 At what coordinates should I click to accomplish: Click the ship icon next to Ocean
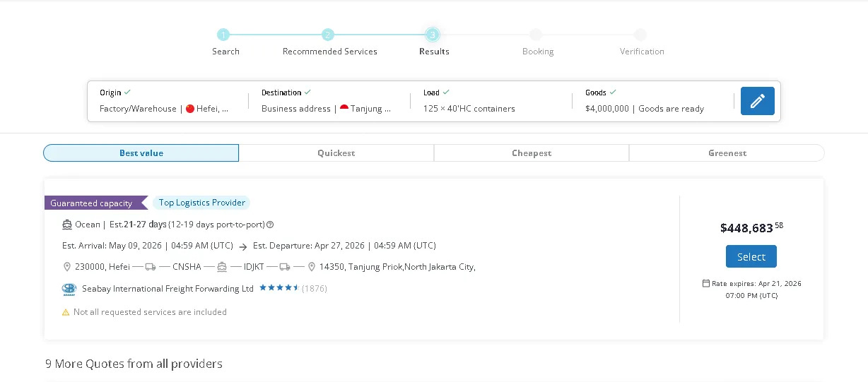pyautogui.click(x=67, y=225)
